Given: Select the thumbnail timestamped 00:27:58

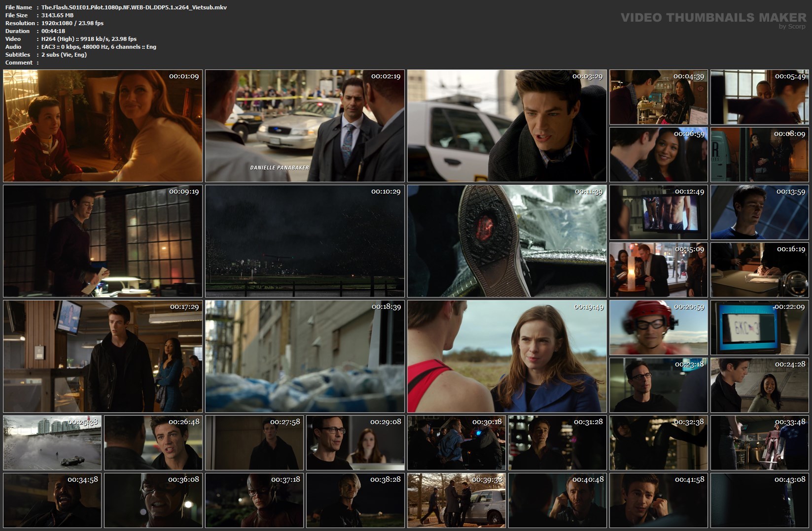Looking at the screenshot, I should (x=254, y=443).
